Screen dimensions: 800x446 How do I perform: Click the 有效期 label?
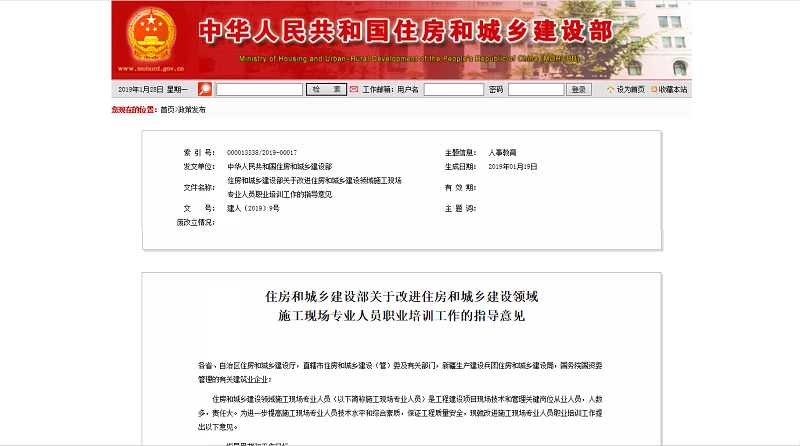click(460, 187)
